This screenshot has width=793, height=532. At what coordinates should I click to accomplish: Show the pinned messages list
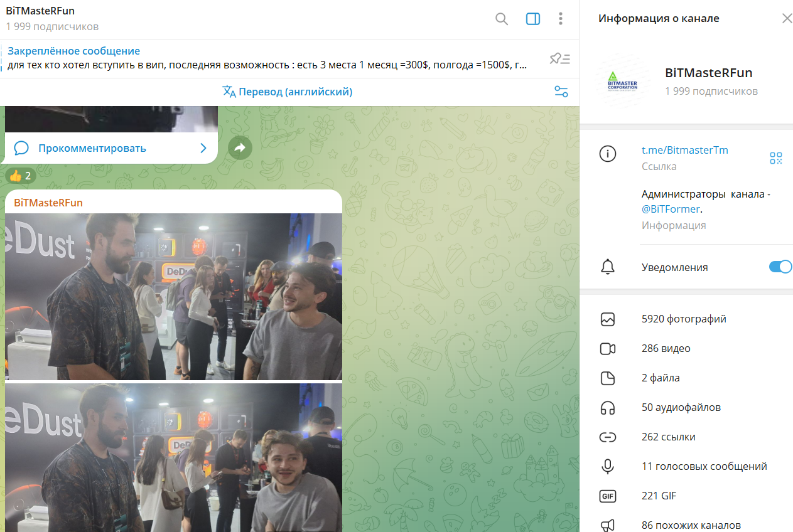click(559, 59)
